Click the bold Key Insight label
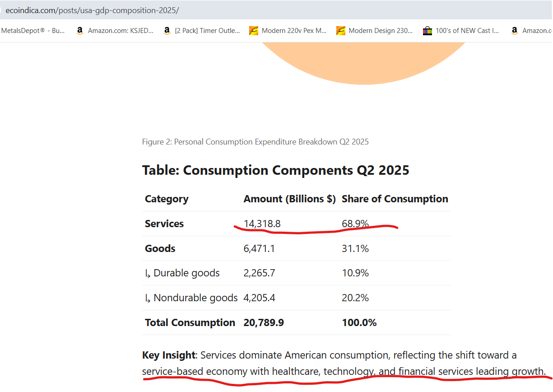 point(168,355)
